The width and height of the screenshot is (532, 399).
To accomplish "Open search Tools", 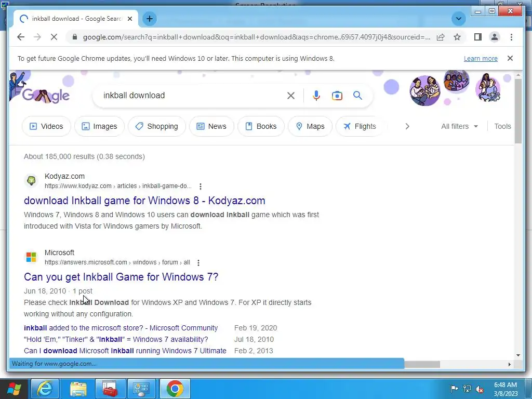I will click(502, 126).
